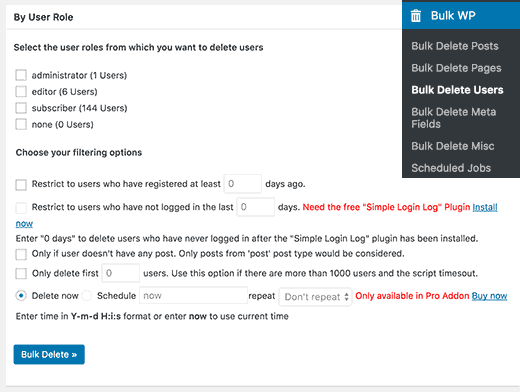Go to Bulk Delete Meta Fields
The width and height of the screenshot is (520, 392).
click(x=454, y=118)
